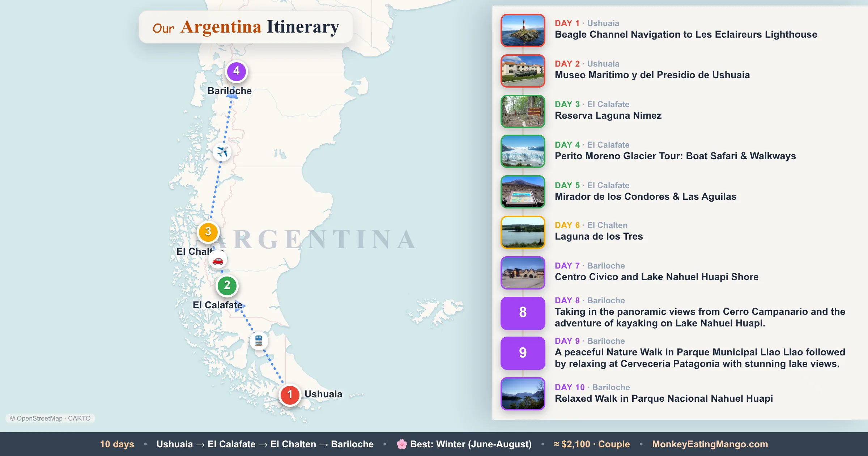
Task: Click the Cerro Campanario kayaking description
Action: click(700, 317)
